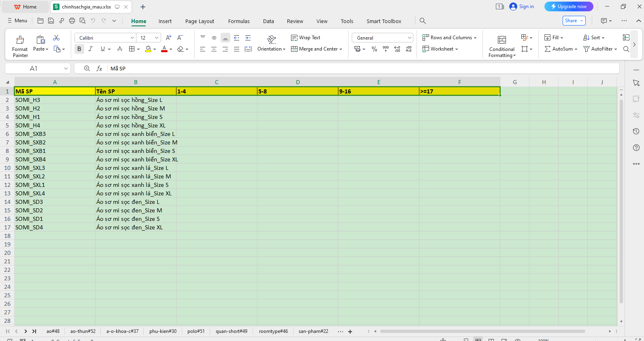Apply the yellow fill color swatch
The height and width of the screenshot is (341, 644).
pyautogui.click(x=148, y=49)
